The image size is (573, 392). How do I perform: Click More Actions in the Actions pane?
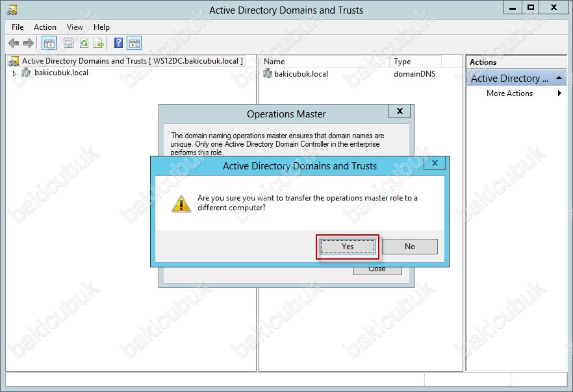point(509,93)
